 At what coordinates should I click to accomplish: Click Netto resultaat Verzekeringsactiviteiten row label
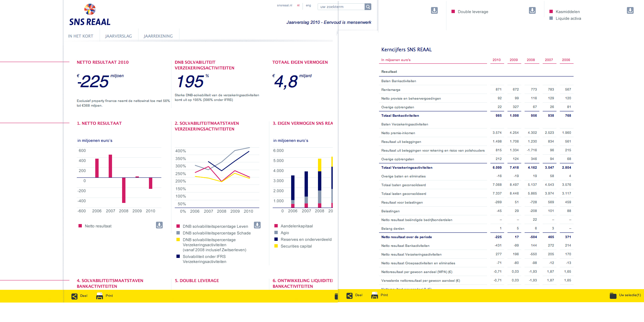click(411, 255)
